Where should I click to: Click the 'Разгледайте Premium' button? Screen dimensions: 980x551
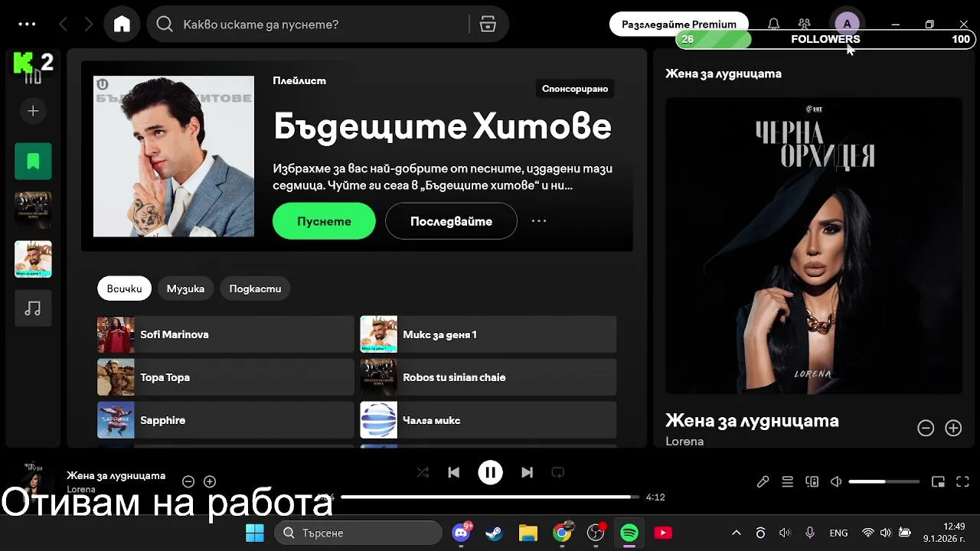coord(679,24)
